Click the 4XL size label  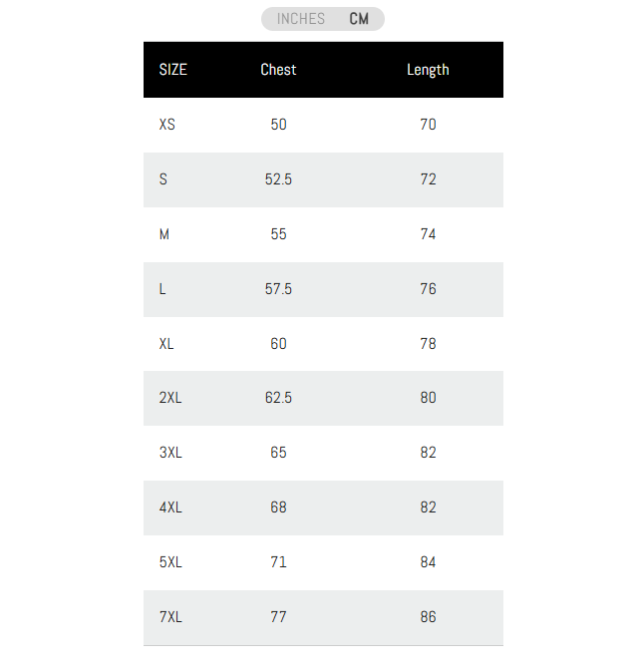(170, 507)
